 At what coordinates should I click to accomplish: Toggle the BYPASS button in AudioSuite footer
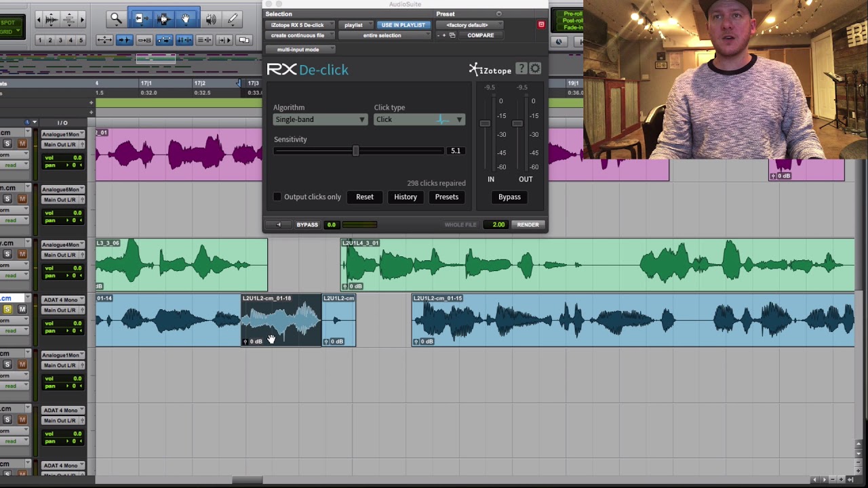[307, 224]
